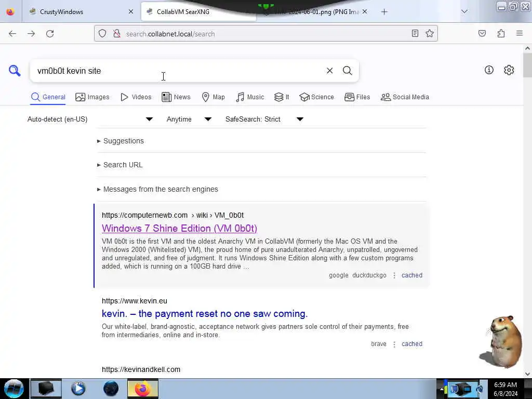Viewport: 532px width, 399px height.
Task: Close the CrustyWindows tab
Action: point(131,12)
